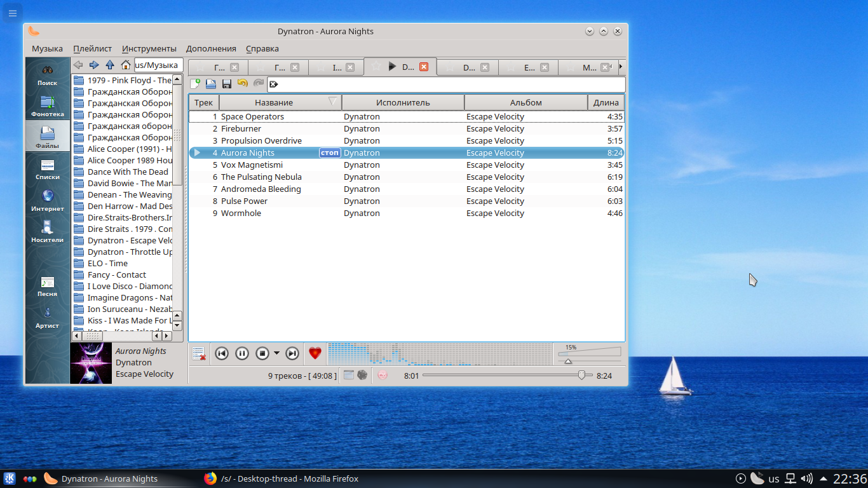Open the Плейлист menu

click(x=92, y=48)
